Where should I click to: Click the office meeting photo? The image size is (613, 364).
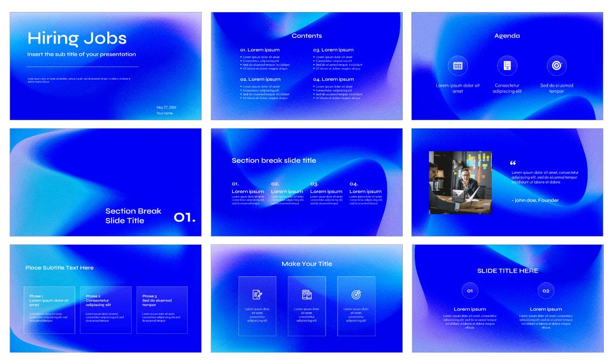[460, 182]
